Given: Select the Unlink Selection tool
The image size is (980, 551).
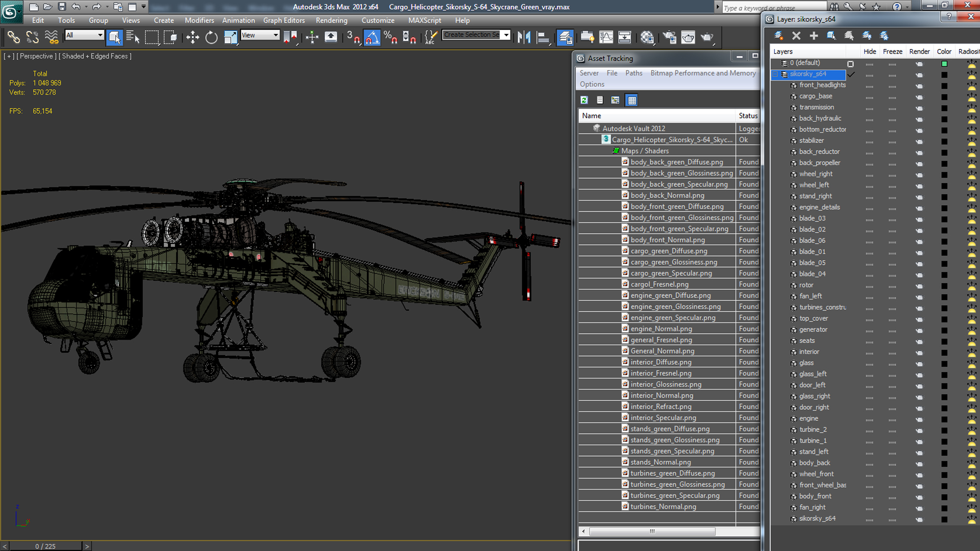Looking at the screenshot, I should tap(32, 37).
